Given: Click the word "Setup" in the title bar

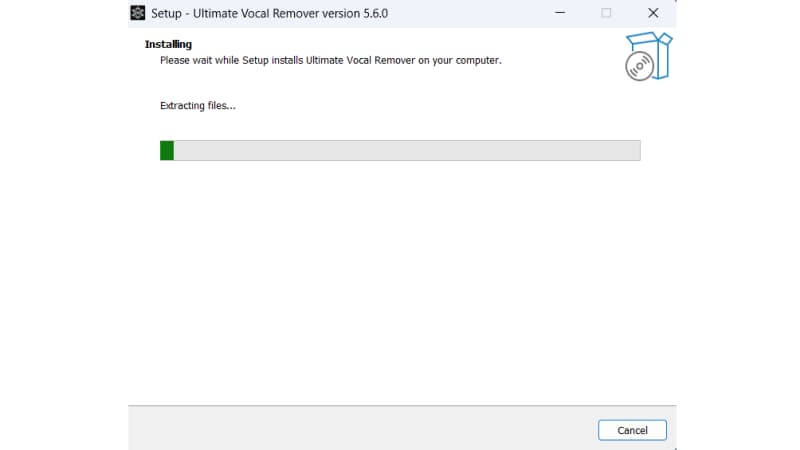Looking at the screenshot, I should [x=166, y=13].
